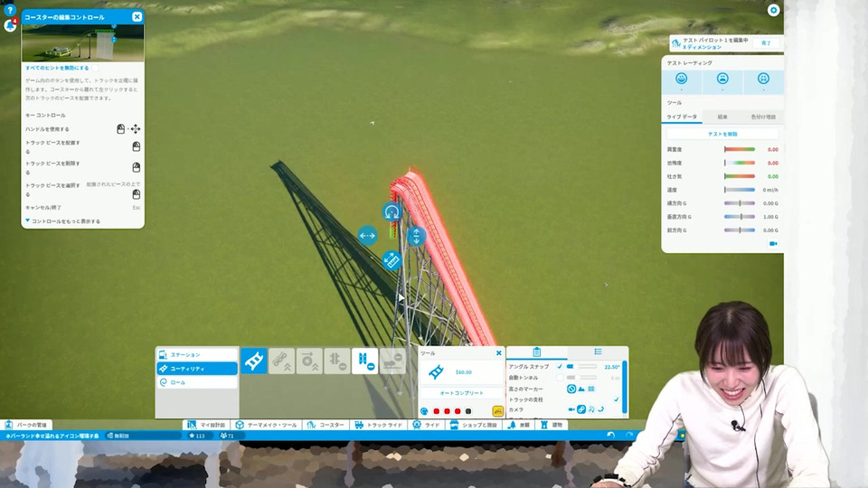The width and height of the screenshot is (868, 488).
Task: Open the テーマメイク・ツール menu
Action: coord(266,425)
